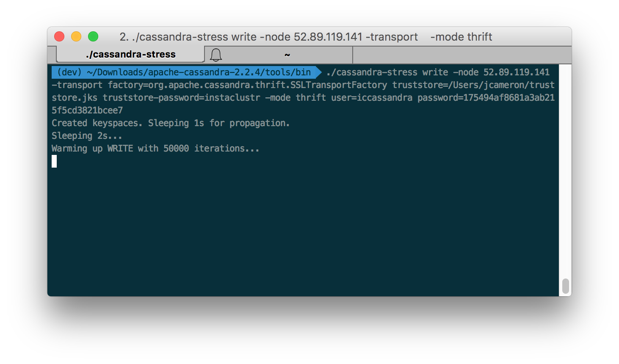The width and height of the screenshot is (619, 364).
Task: Click the IP address 52.89.119.141 in command line
Action: (x=517, y=72)
